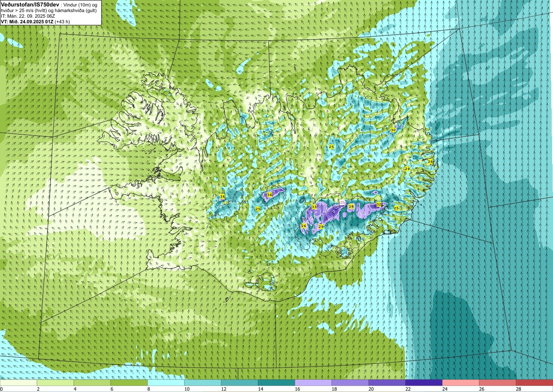Select the 2–4 m/s light green swatch

click(x=55, y=383)
